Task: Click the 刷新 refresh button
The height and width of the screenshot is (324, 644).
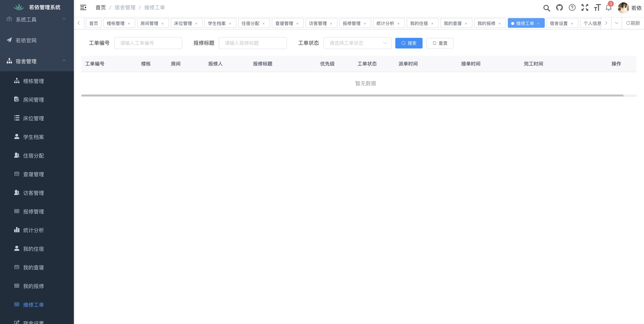Action: [633, 23]
